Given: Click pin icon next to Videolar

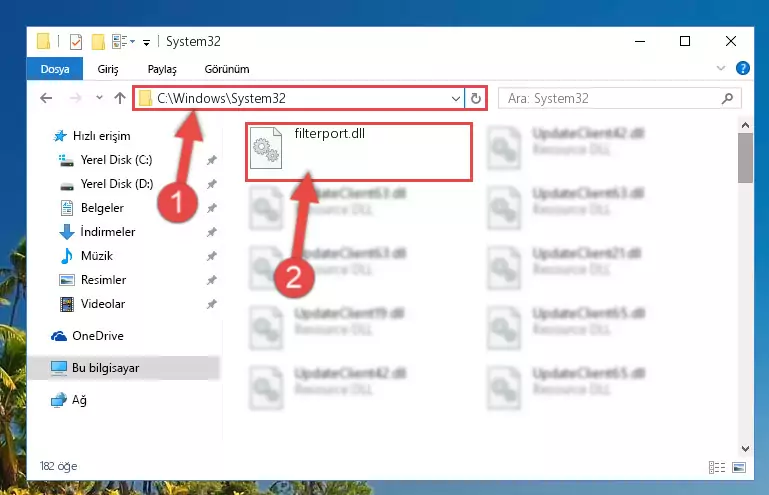Looking at the screenshot, I should pos(211,304).
